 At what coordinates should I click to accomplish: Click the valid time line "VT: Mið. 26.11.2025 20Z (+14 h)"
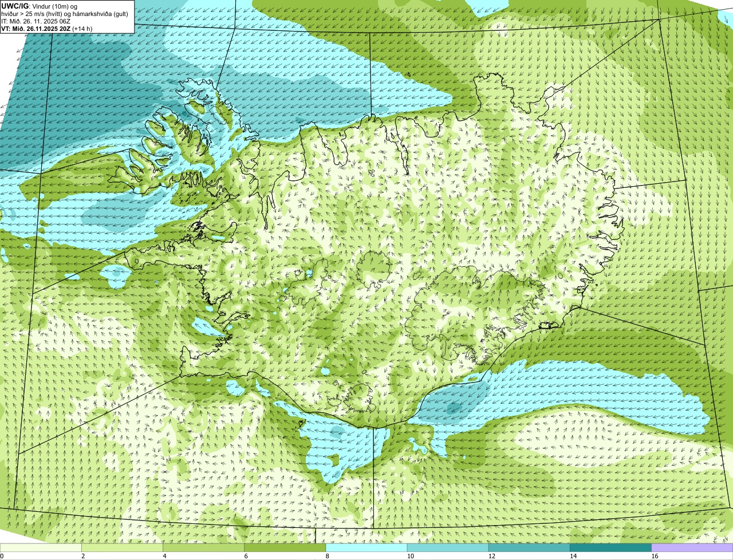(47, 28)
